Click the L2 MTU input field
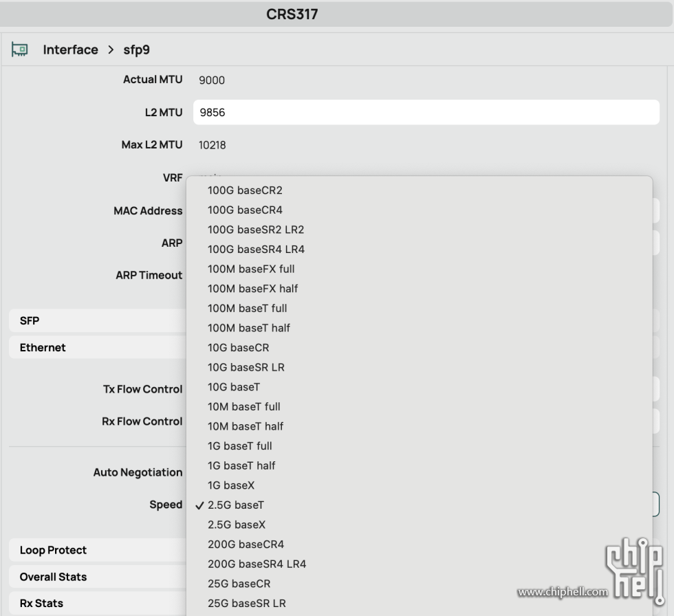 426,112
